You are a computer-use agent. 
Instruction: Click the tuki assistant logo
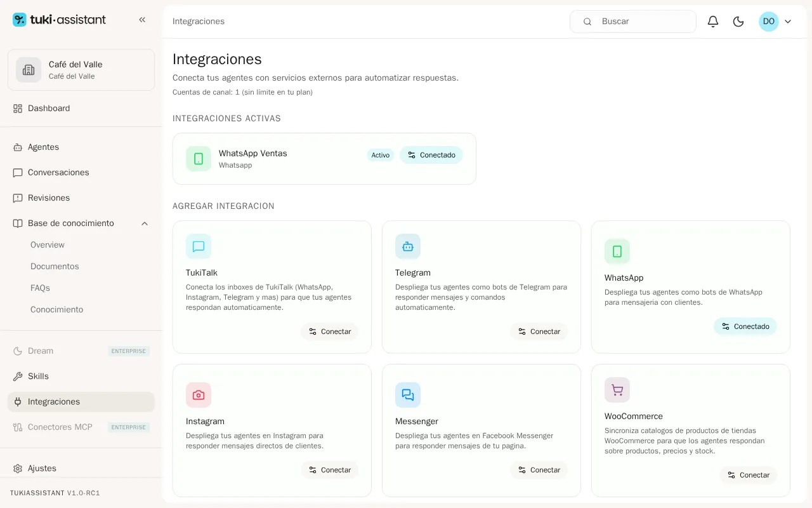[x=59, y=20]
